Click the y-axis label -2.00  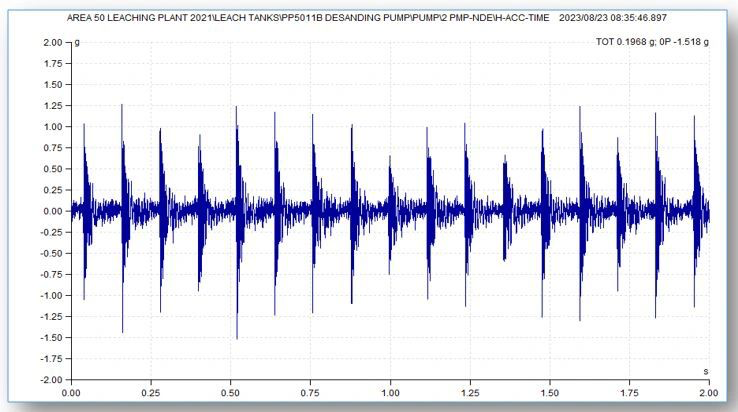point(51,380)
